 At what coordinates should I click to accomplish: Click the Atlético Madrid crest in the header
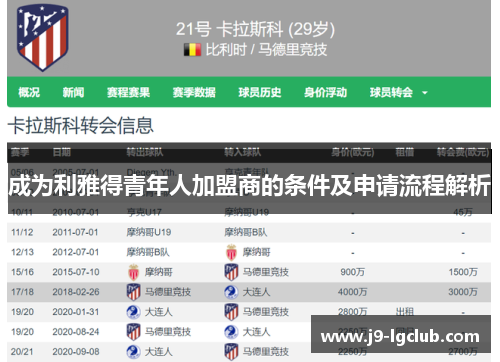pos(42,37)
